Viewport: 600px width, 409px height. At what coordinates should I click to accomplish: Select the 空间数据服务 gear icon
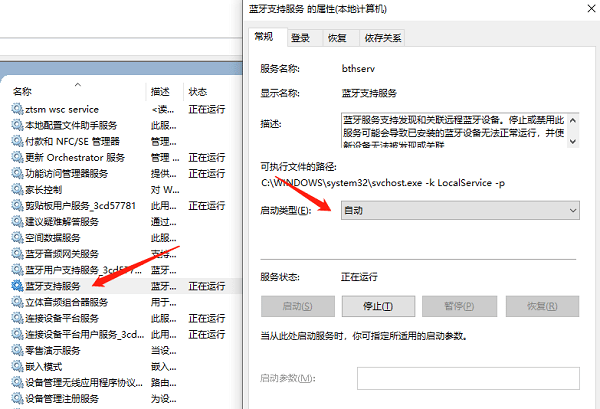pos(16,238)
